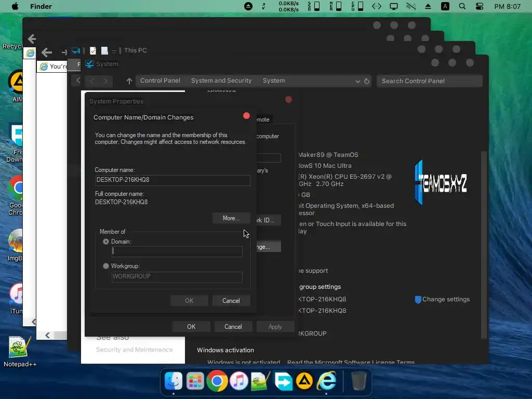This screenshot has height=399, width=532.
Task: Click the vertical scrollbar of System window
Action: (x=484, y=244)
